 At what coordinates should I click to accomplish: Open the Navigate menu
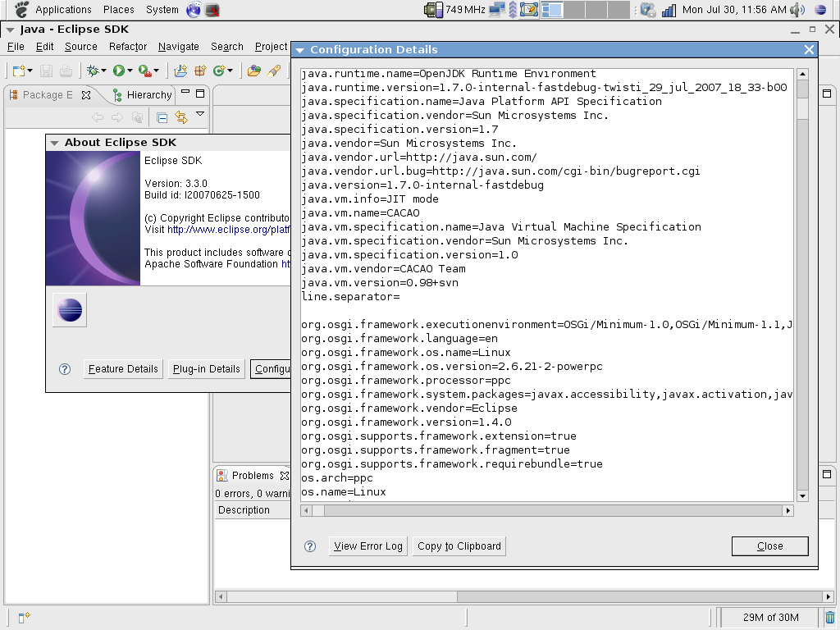(178, 47)
